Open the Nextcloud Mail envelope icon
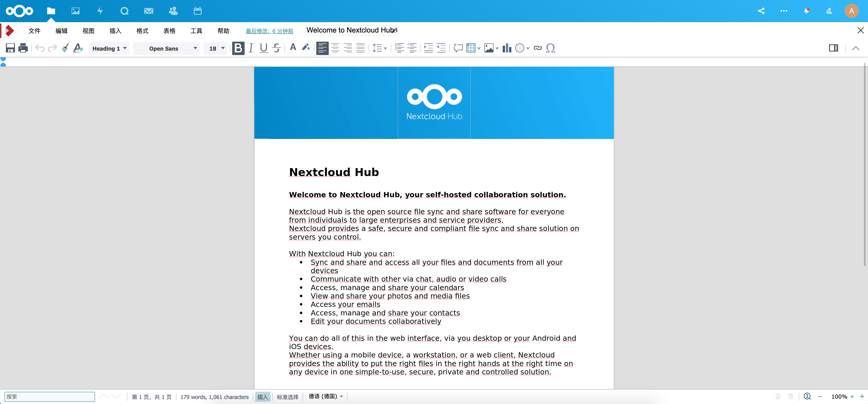 click(149, 11)
